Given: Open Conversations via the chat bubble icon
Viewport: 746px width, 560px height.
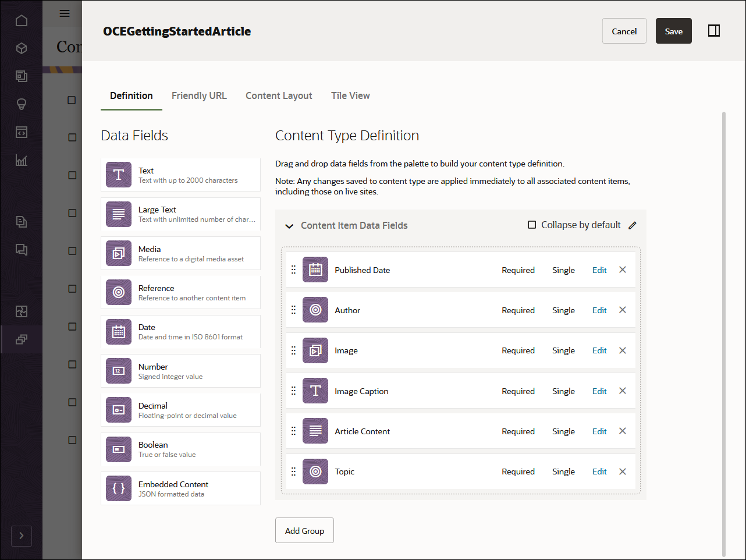Looking at the screenshot, I should [22, 250].
